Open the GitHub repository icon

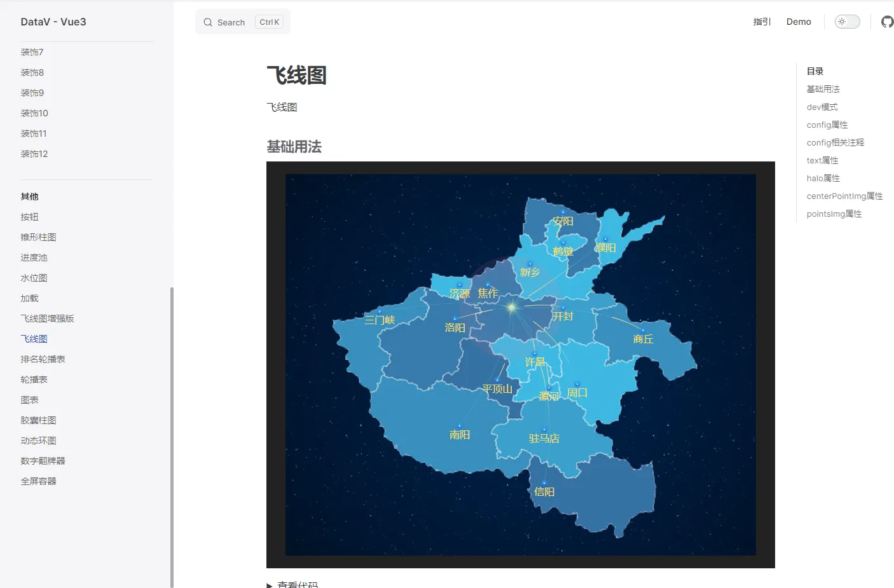point(886,22)
